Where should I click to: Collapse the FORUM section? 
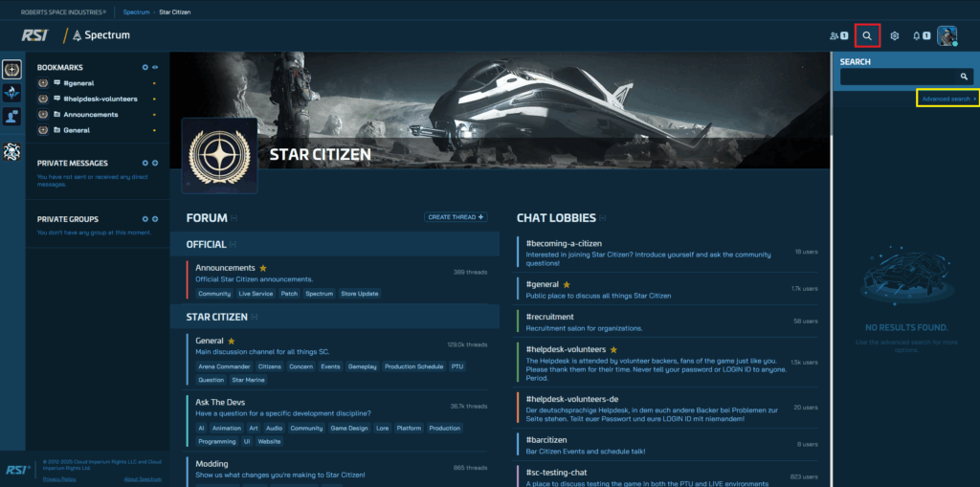pos(234,218)
